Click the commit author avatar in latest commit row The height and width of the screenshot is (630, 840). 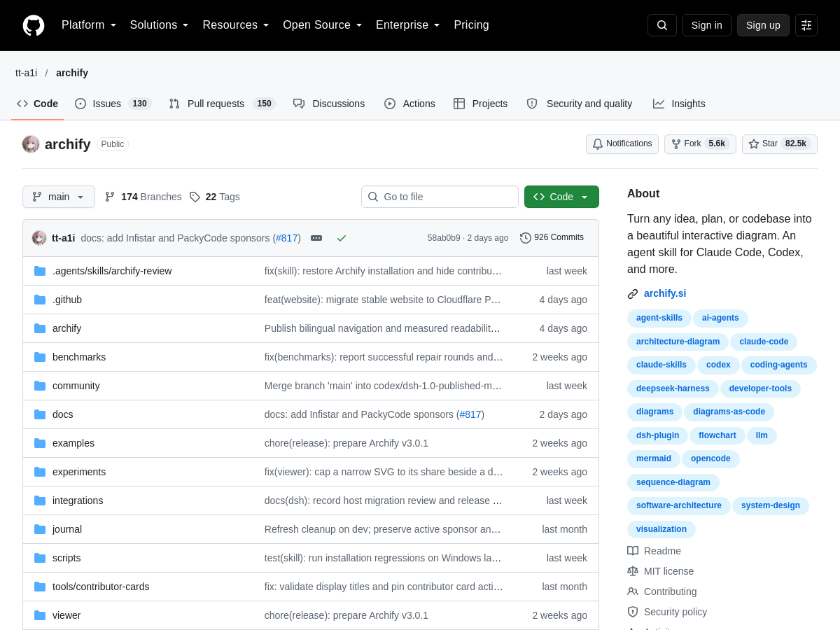[x=39, y=238]
